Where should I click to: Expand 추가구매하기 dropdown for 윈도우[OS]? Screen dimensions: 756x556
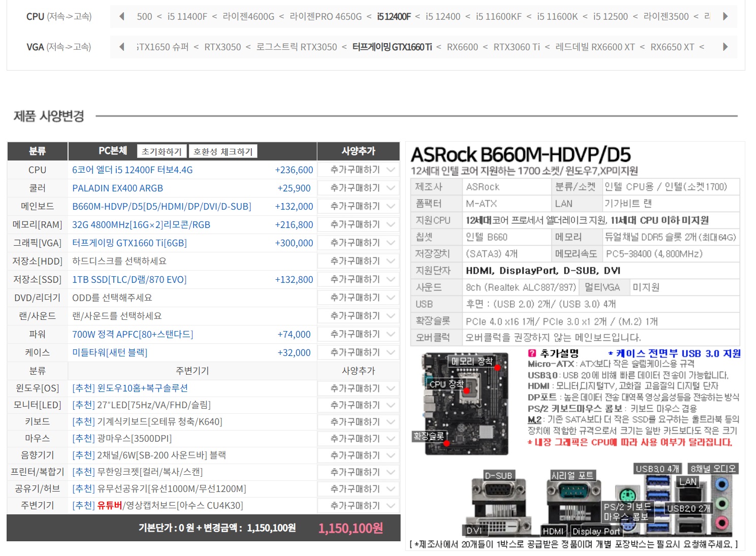pos(358,388)
